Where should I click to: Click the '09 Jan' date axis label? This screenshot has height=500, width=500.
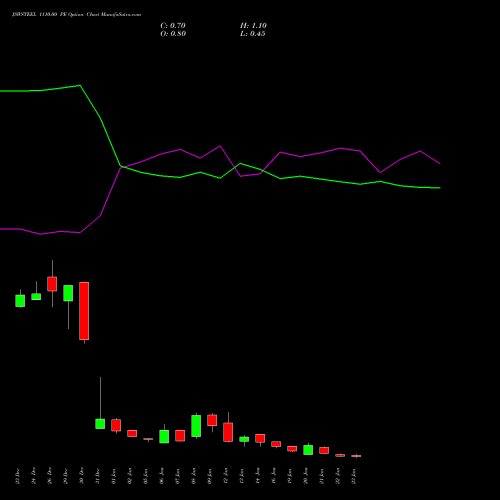pyautogui.click(x=210, y=476)
